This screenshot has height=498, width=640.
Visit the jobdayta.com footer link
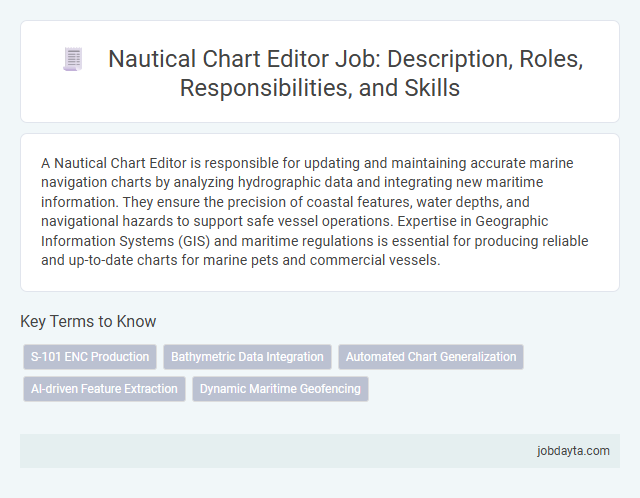pyautogui.click(x=573, y=451)
